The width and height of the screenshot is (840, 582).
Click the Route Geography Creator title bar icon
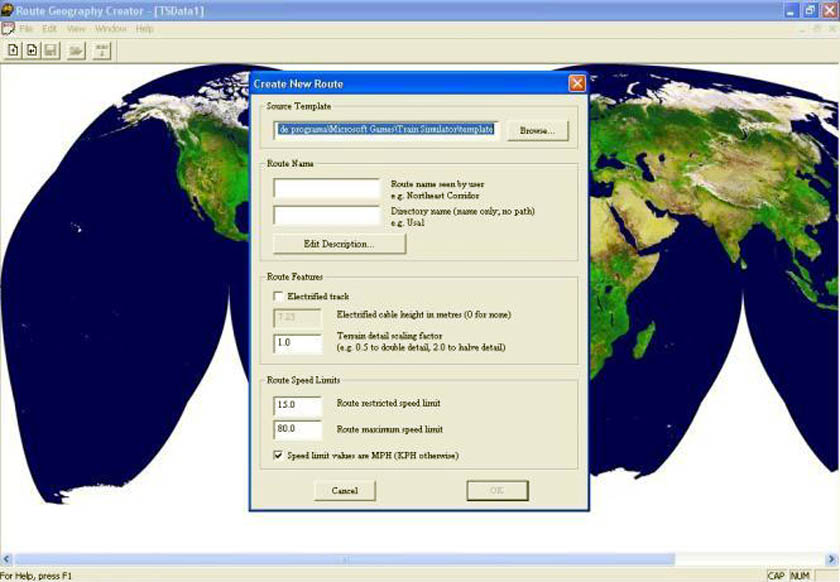tap(8, 9)
